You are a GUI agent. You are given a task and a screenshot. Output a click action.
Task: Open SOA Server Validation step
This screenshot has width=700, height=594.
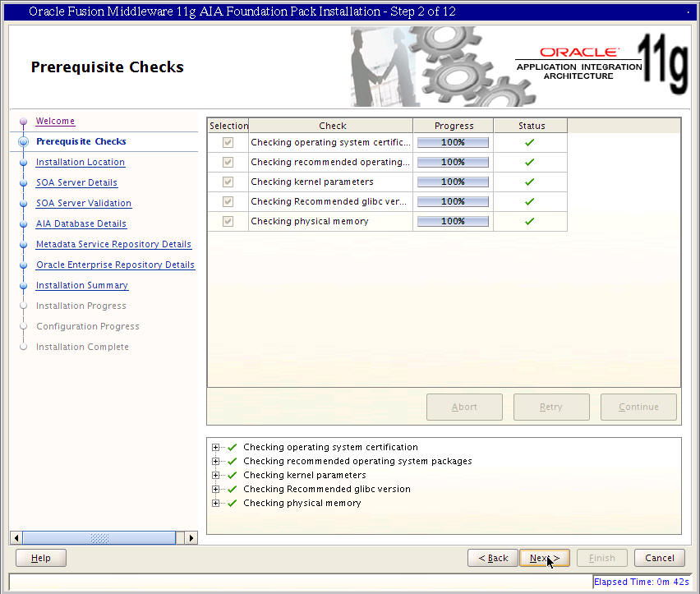[x=84, y=203]
